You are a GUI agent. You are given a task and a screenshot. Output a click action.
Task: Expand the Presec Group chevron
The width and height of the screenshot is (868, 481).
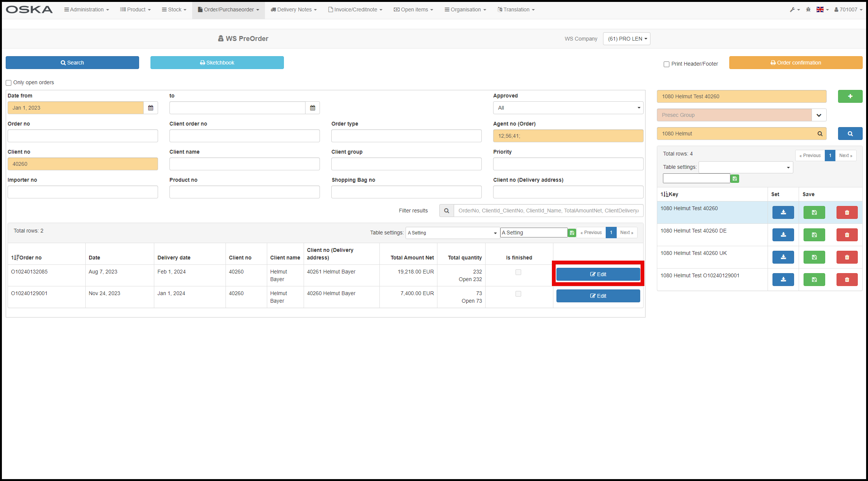[819, 115]
